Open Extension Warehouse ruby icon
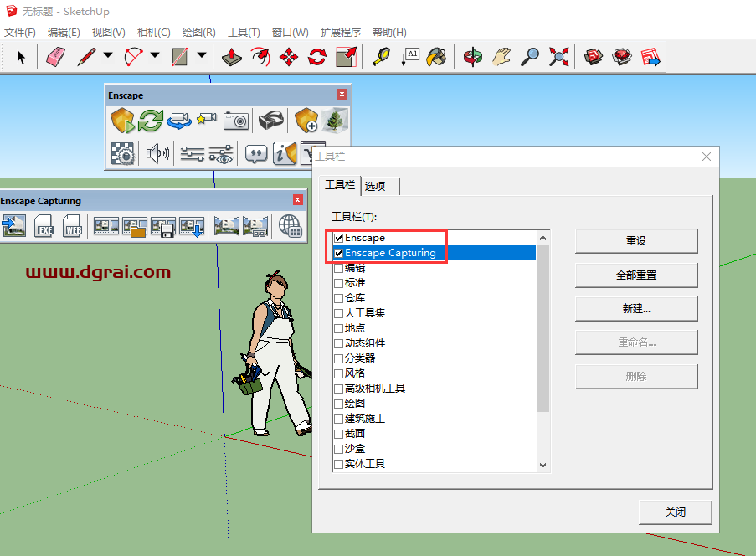The height and width of the screenshot is (556, 756). click(x=622, y=57)
